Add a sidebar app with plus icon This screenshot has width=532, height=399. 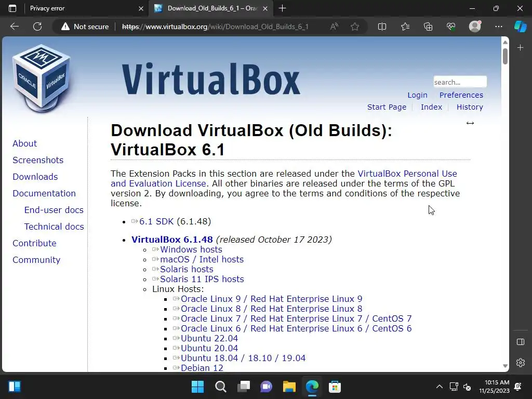[x=521, y=47]
